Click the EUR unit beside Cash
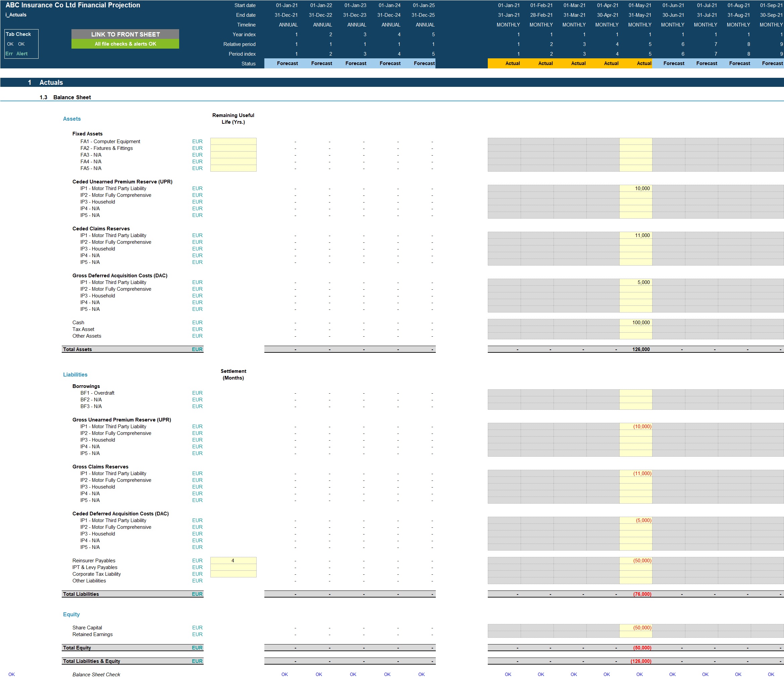Screen dimensions: 784x678 pos(197,323)
